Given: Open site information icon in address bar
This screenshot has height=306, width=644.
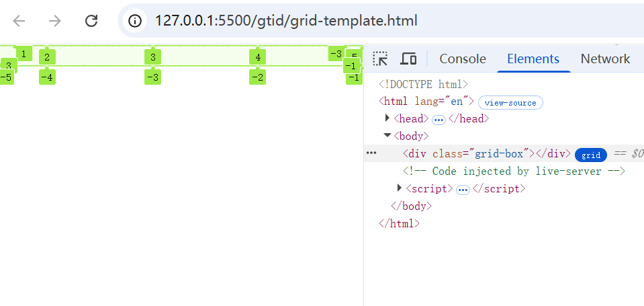Looking at the screenshot, I should click(135, 21).
